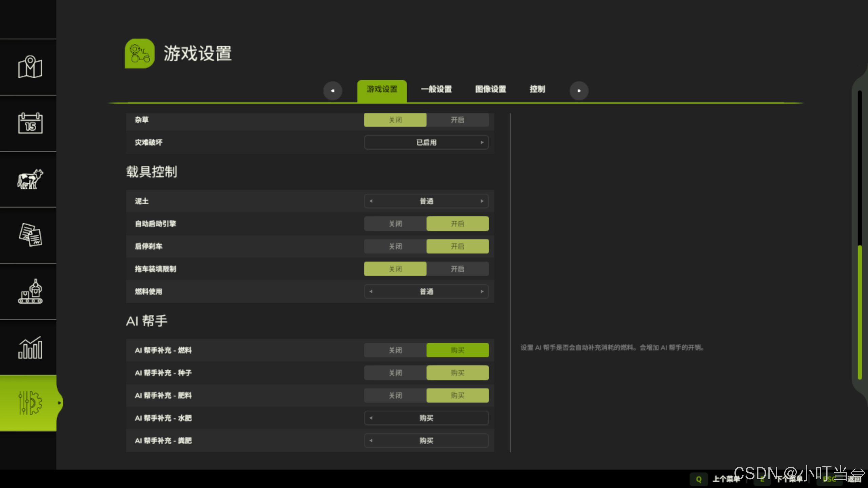This screenshot has width=868, height=488.
Task: Click left arrow of 燃料使用 selector
Action: (371, 291)
